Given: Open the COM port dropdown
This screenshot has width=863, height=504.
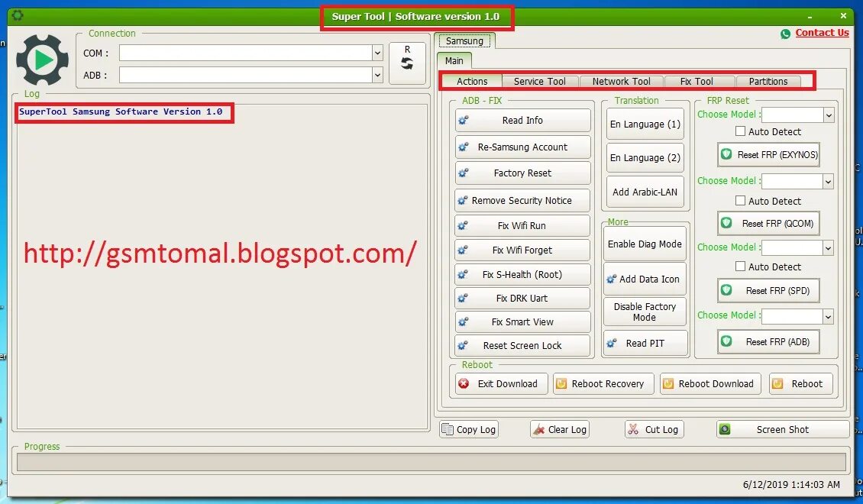Looking at the screenshot, I should [377, 53].
